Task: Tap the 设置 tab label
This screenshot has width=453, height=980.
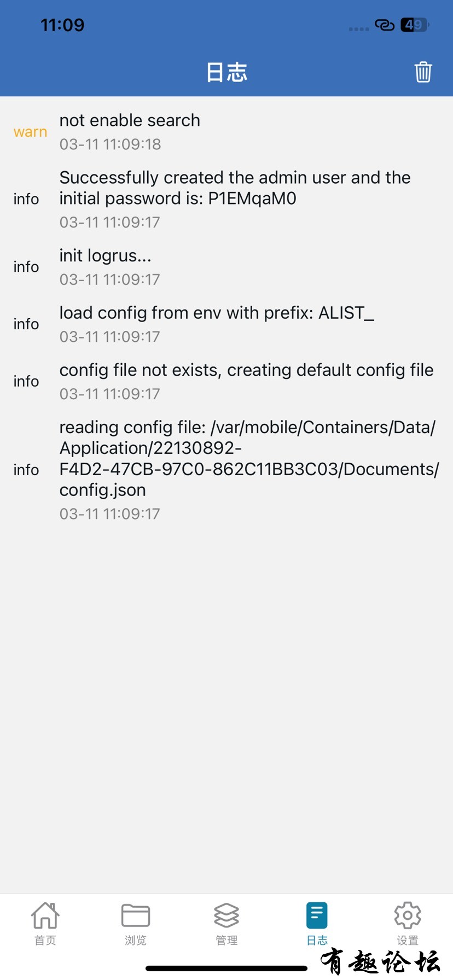Action: (x=408, y=940)
